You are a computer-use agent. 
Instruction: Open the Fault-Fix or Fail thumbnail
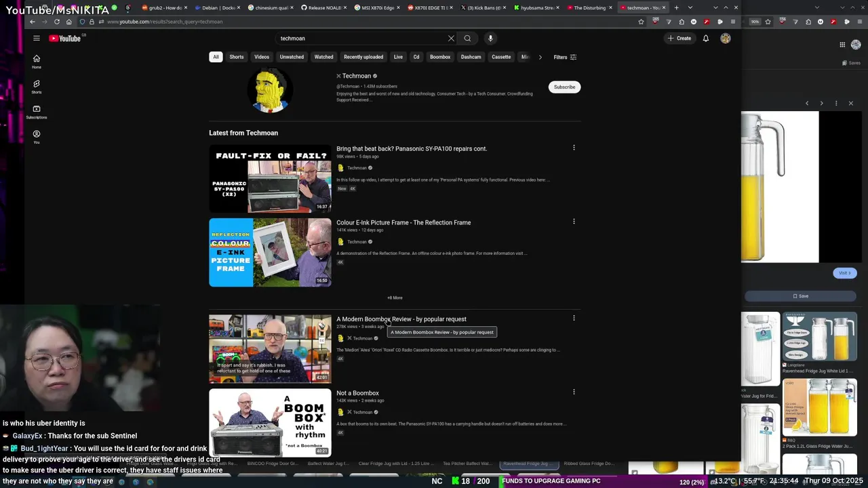270,178
